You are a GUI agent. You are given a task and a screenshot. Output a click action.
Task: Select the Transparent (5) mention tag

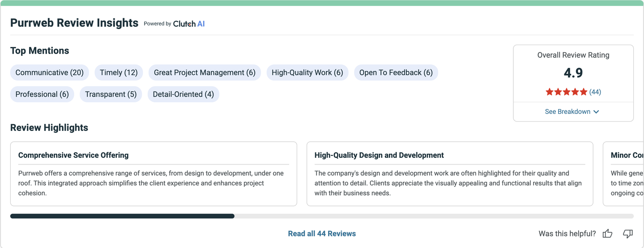pos(111,94)
